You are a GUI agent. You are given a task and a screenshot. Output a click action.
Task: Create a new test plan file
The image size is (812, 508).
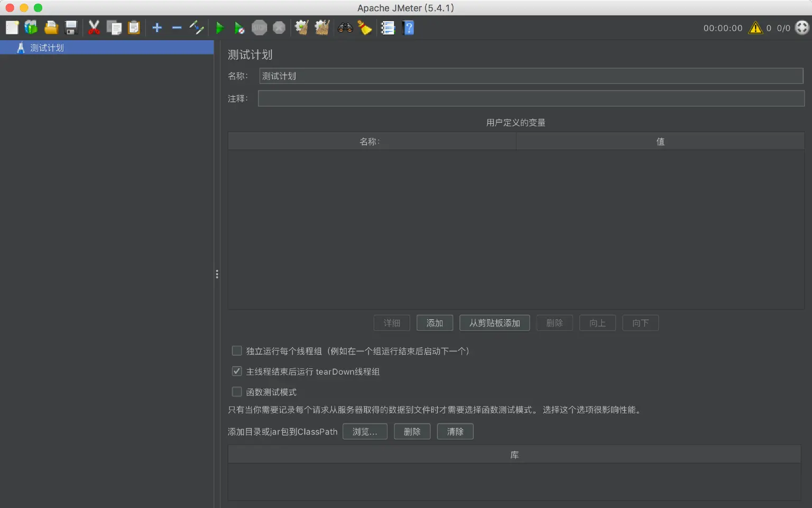point(12,28)
